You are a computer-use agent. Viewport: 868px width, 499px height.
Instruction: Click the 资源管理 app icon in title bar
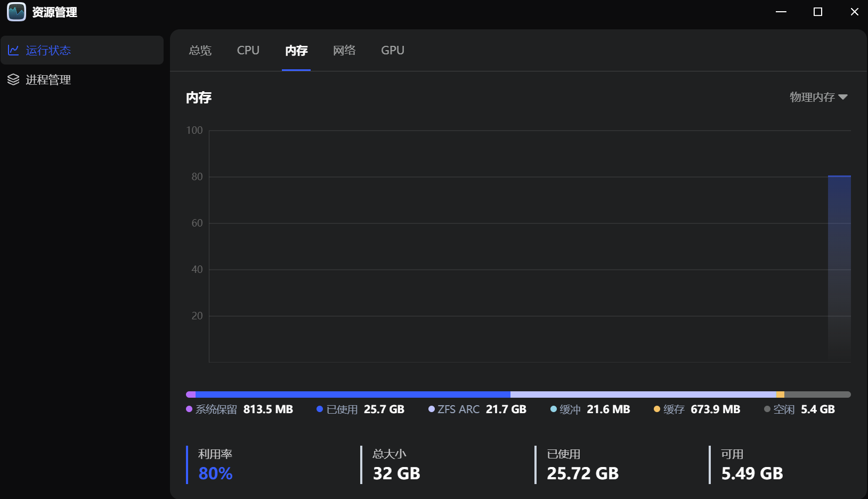pos(17,12)
